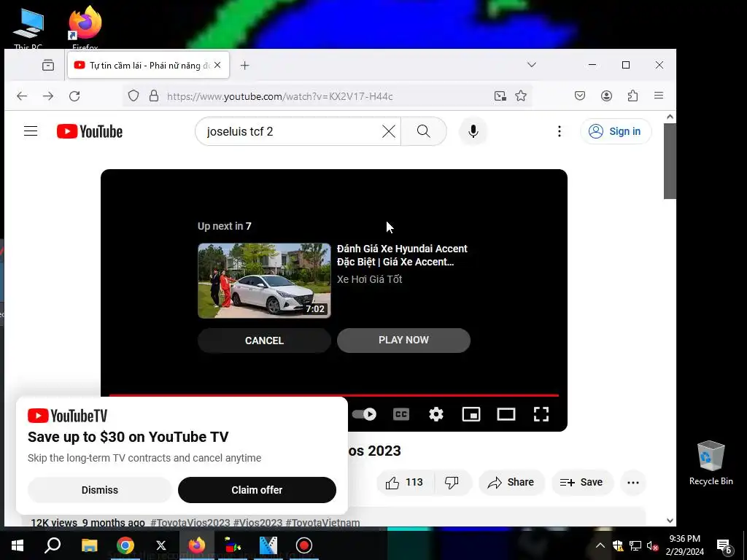The height and width of the screenshot is (560, 747).
Task: Go forward with Firefox forward arrow
Action: [x=48, y=96]
